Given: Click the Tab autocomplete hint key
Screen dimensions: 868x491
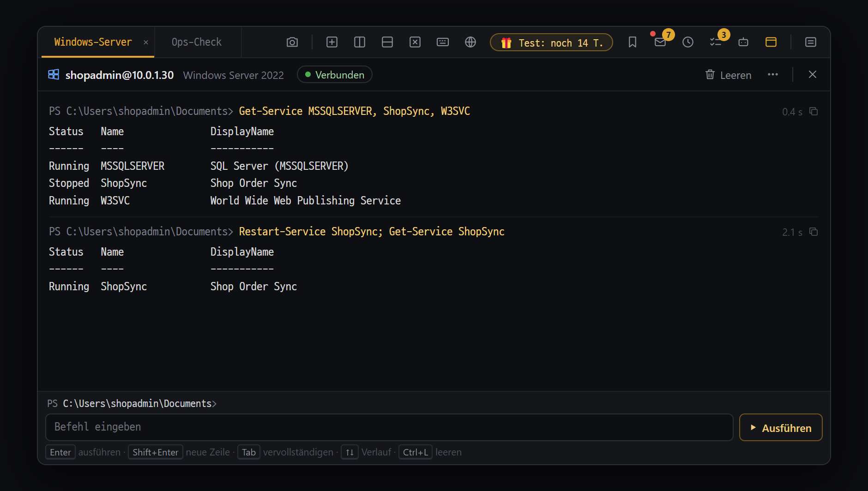Looking at the screenshot, I should pos(249,452).
